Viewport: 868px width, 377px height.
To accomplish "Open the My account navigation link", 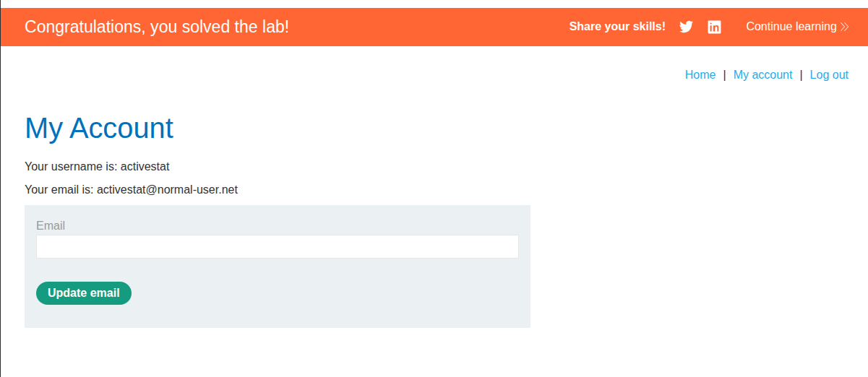I will pos(762,75).
